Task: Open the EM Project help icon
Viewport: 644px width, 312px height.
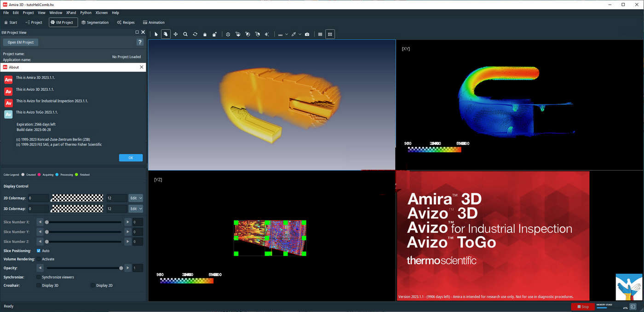Action: click(x=140, y=42)
